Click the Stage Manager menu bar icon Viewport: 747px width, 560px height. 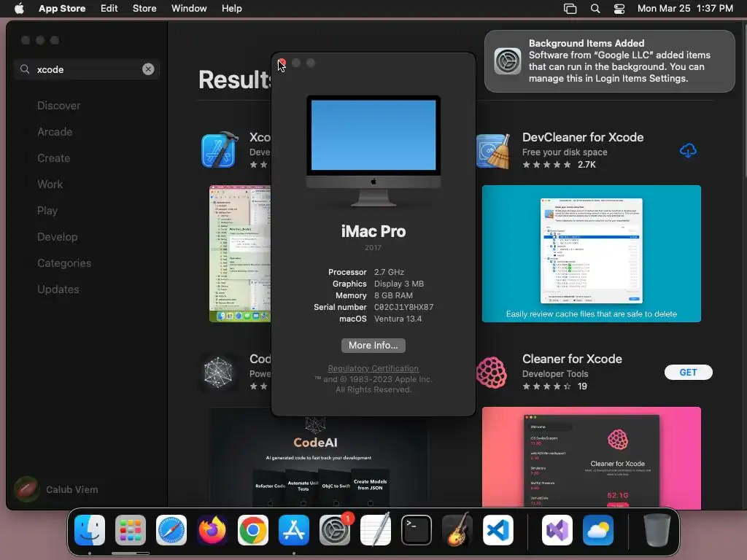(570, 9)
